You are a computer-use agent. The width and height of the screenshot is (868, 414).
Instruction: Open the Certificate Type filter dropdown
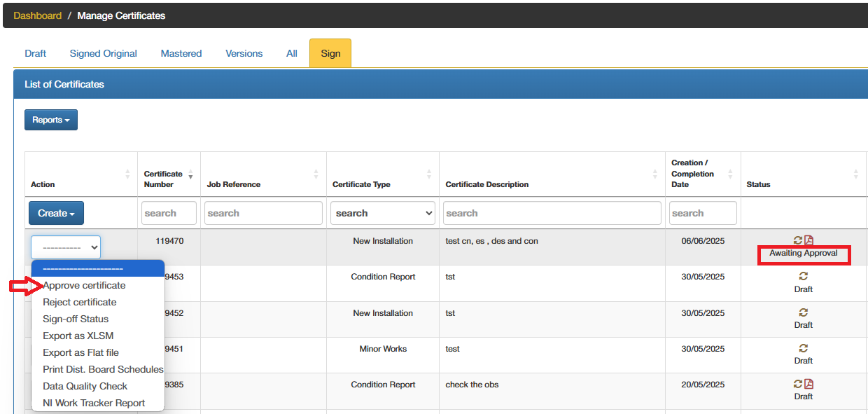click(x=382, y=212)
